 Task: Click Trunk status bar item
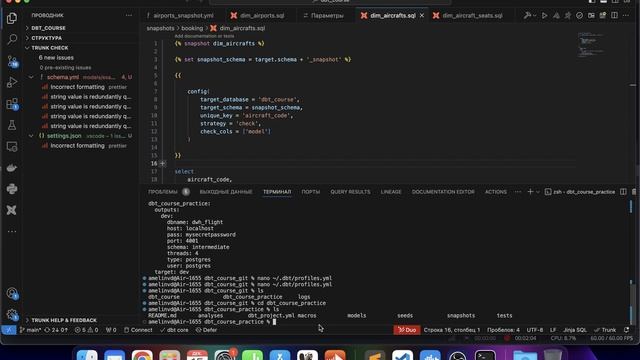point(605,330)
